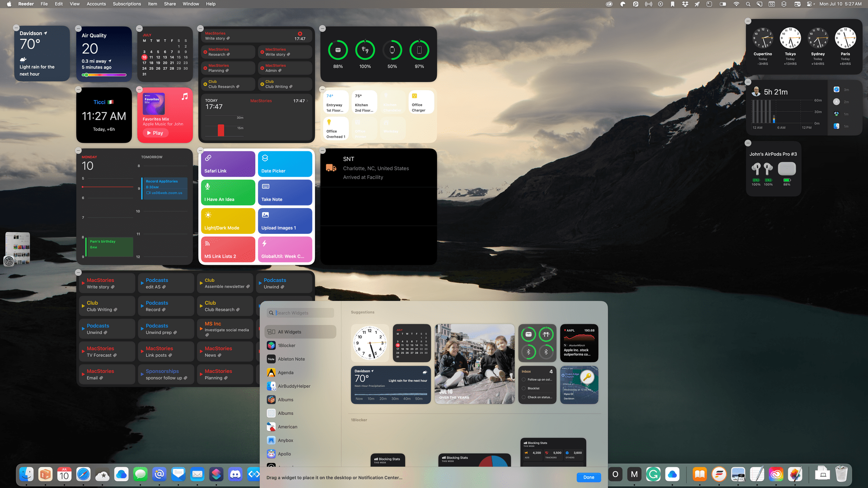Open the Date Picker shortcut

pyautogui.click(x=284, y=164)
